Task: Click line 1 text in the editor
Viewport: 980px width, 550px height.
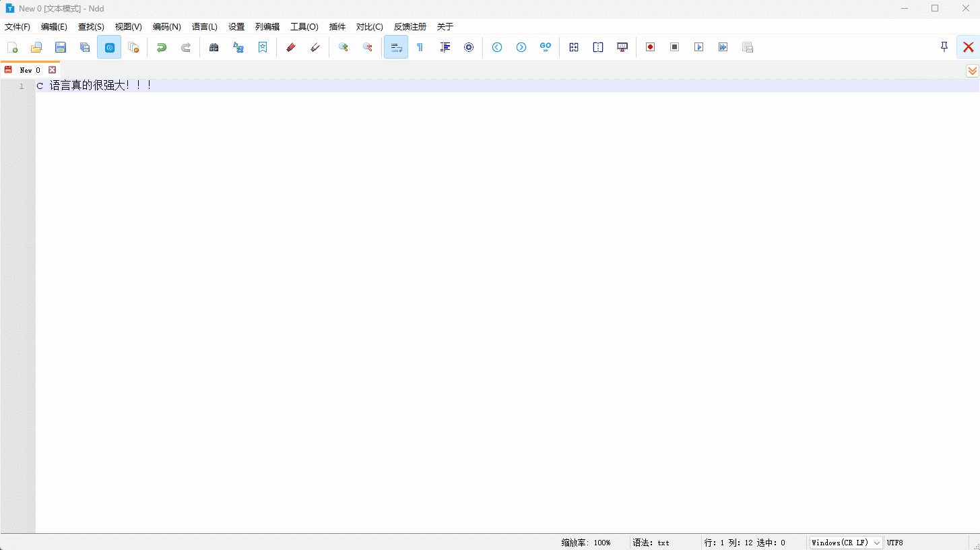Action: (x=94, y=86)
